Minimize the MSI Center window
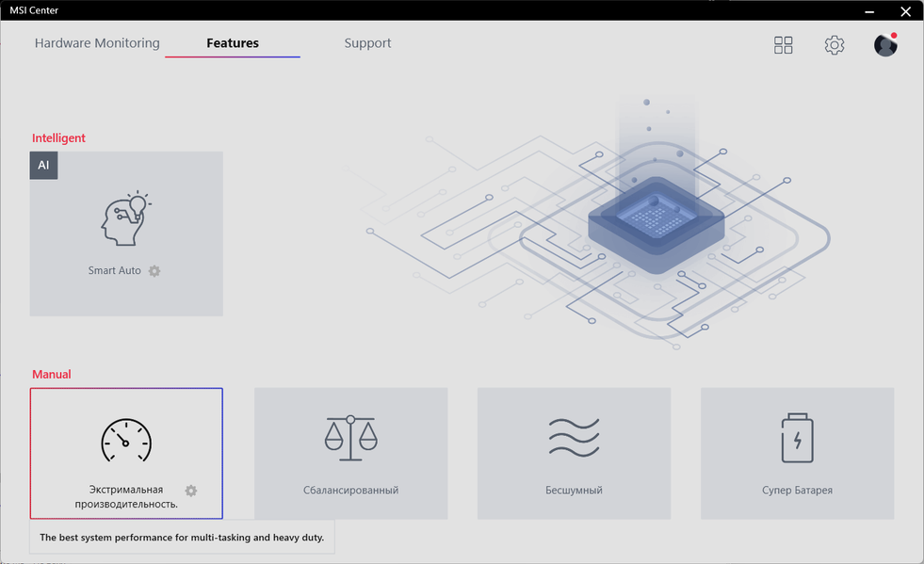The height and width of the screenshot is (564, 924). pyautogui.click(x=869, y=11)
